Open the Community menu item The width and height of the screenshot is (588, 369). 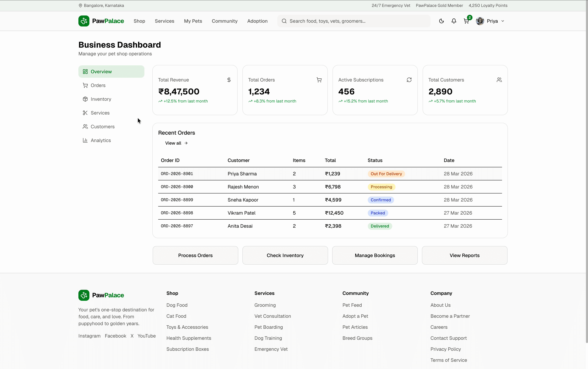pos(225,21)
